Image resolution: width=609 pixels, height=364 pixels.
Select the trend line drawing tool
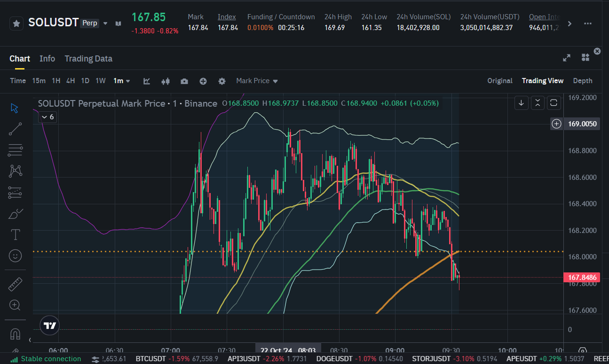click(x=15, y=129)
